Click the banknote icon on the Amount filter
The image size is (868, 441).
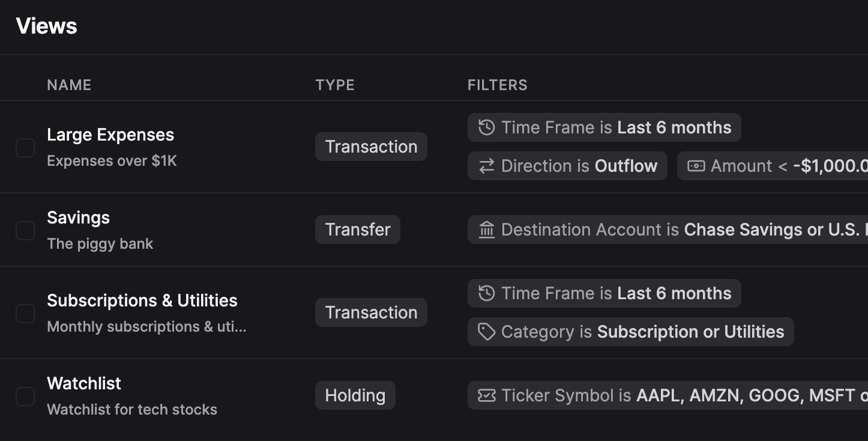[x=697, y=166]
